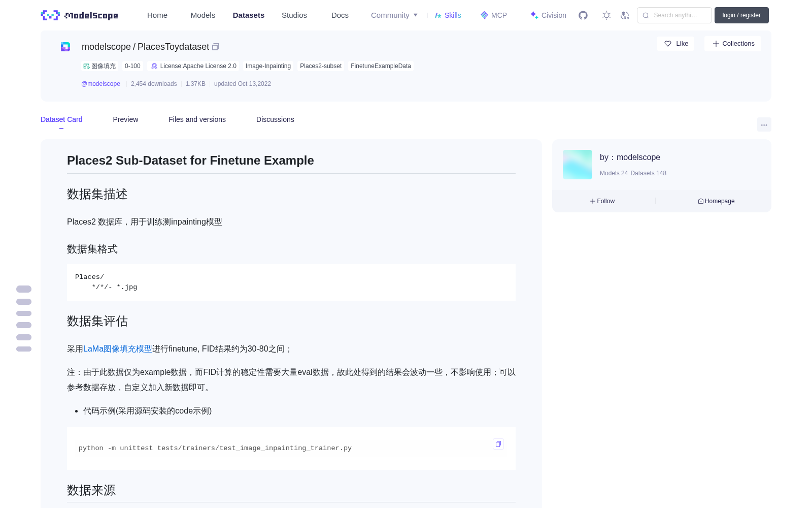Image resolution: width=812 pixels, height=508 pixels.
Task: Open the MCP nav item
Action: (494, 15)
